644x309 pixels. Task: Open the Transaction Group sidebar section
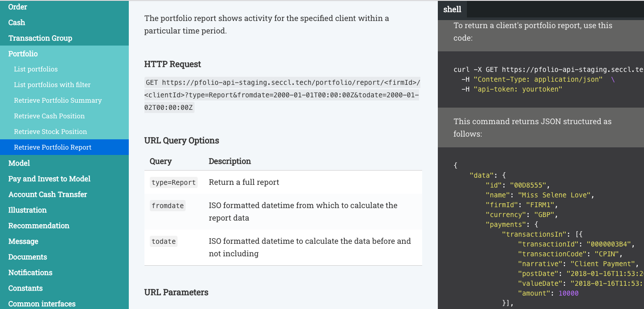click(40, 38)
